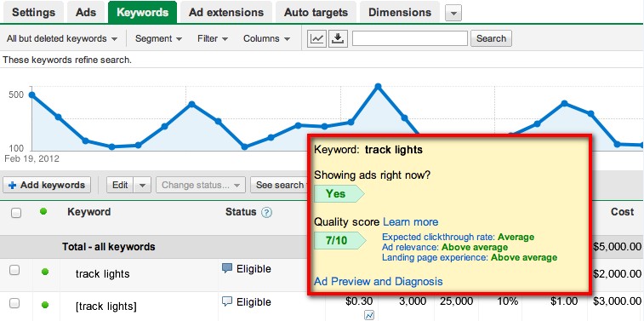This screenshot has height=321, width=644.
Task: Click the Keyword column header
Action: click(89, 212)
